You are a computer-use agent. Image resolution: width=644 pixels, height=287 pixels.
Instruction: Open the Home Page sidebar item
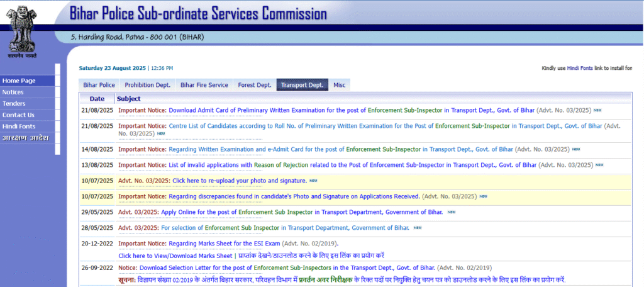(x=19, y=81)
